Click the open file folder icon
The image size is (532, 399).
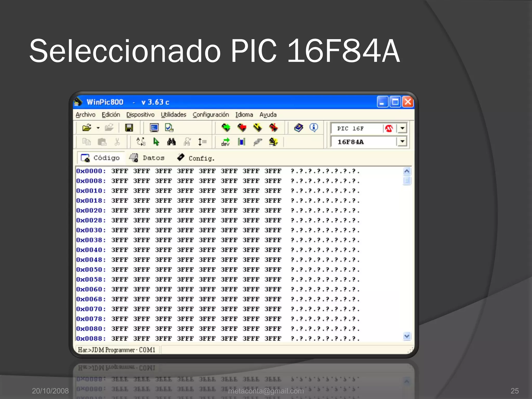pos(87,128)
